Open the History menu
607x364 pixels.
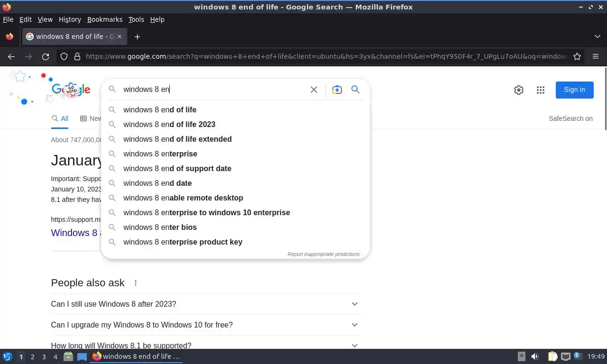point(70,19)
